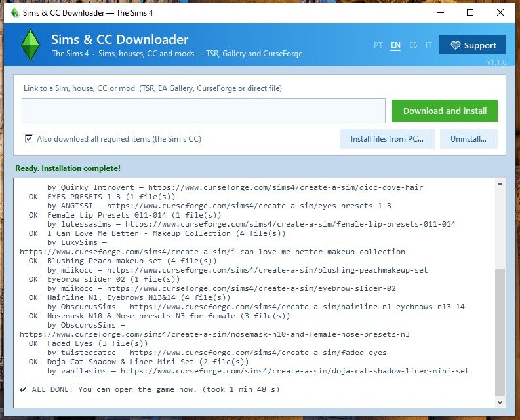Select EN language option
This screenshot has height=420, width=520.
[x=395, y=45]
